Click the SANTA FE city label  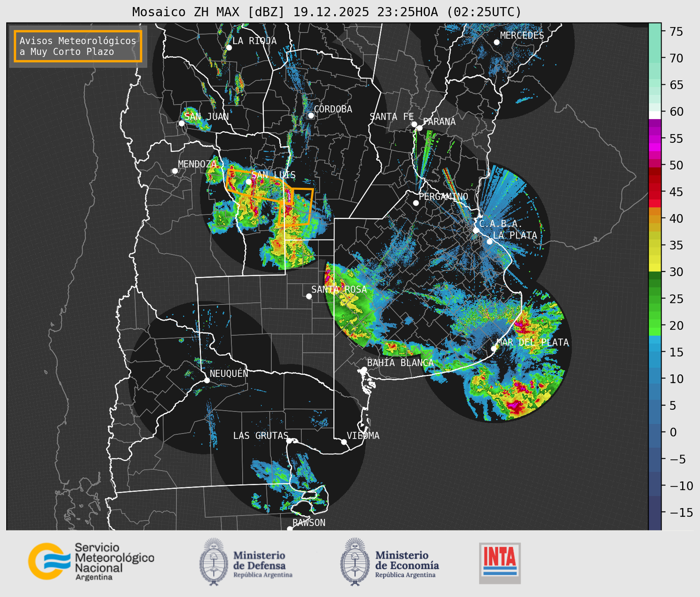pyautogui.click(x=392, y=117)
